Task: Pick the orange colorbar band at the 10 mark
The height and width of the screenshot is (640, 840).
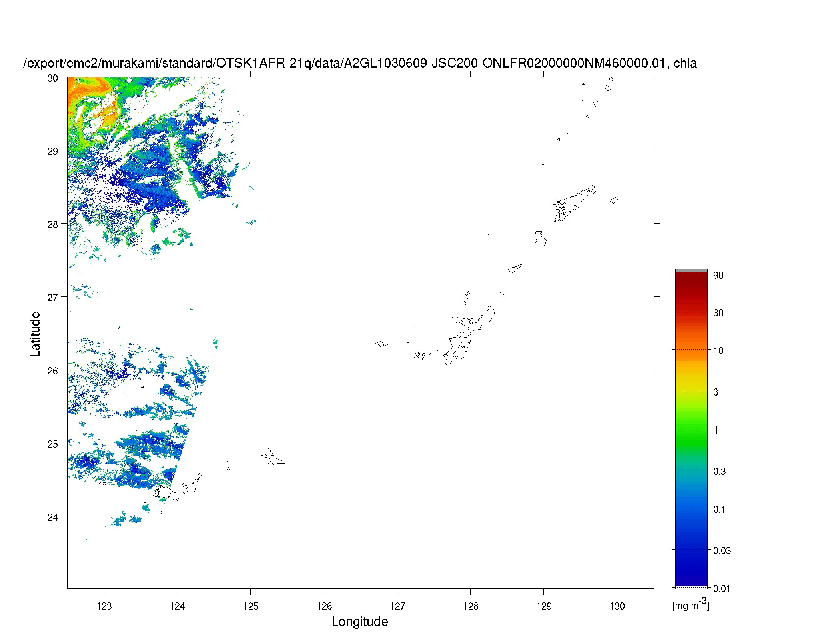Action: (x=691, y=350)
